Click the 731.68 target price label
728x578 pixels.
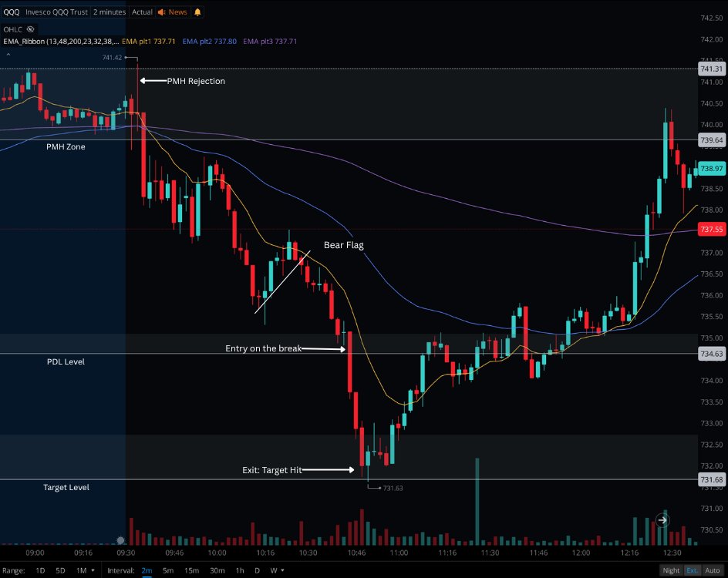click(x=711, y=479)
